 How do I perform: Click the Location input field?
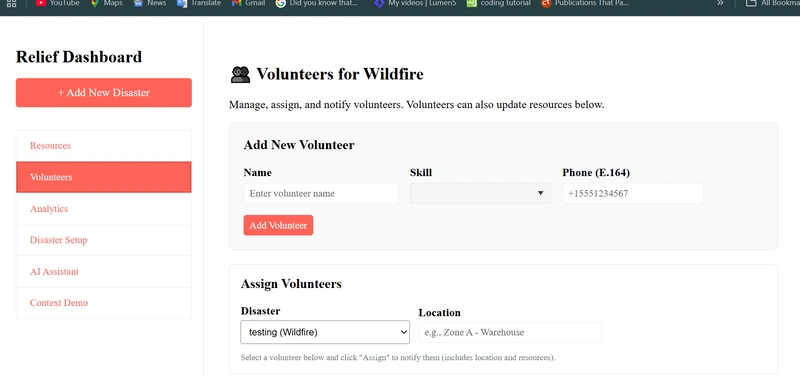510,333
